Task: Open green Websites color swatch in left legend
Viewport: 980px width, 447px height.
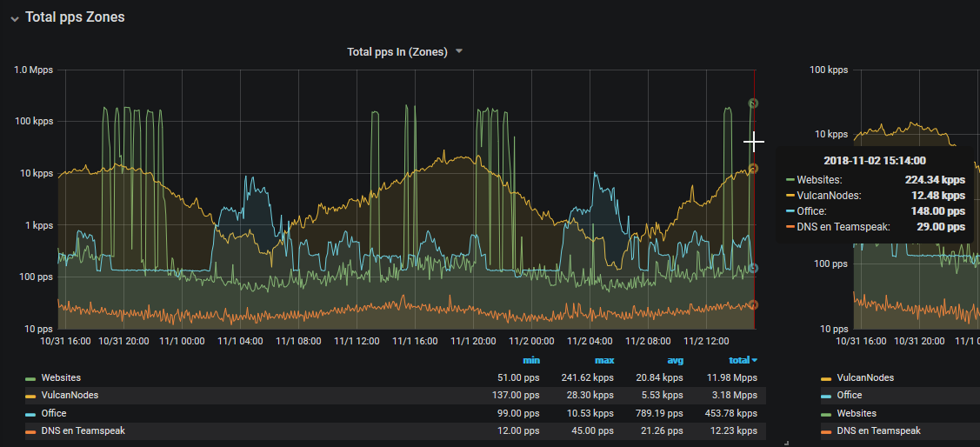Action: [30, 378]
